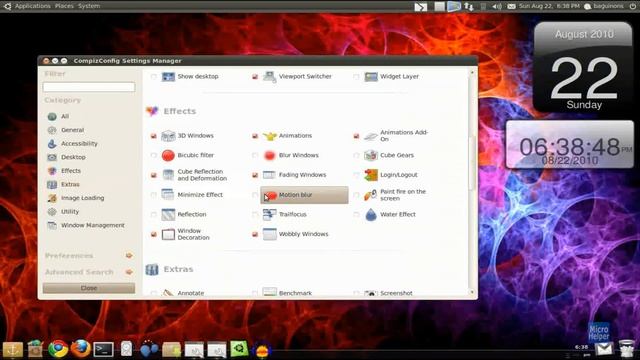Open the Show desktop plugin icon
The image size is (640, 360).
click(168, 76)
